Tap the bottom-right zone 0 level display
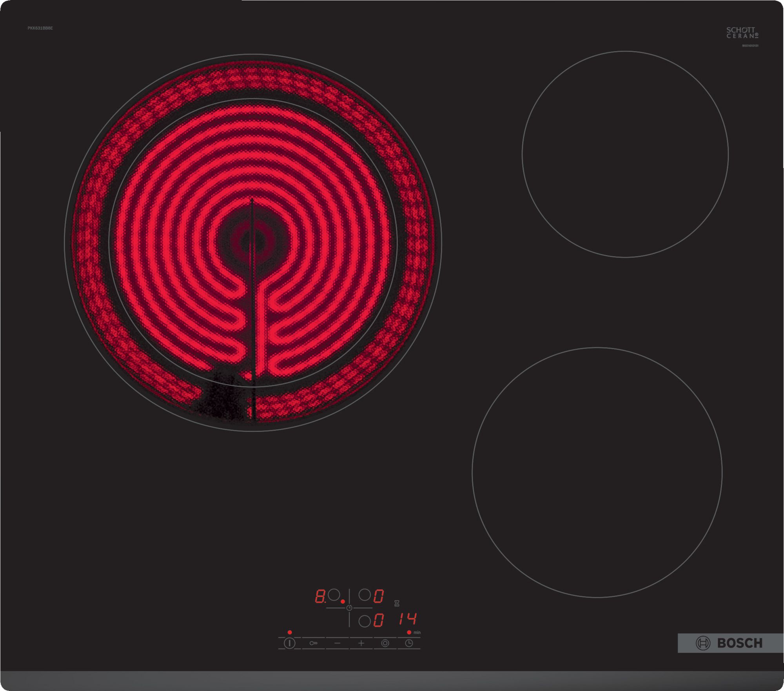The height and width of the screenshot is (691, 784). [378, 620]
